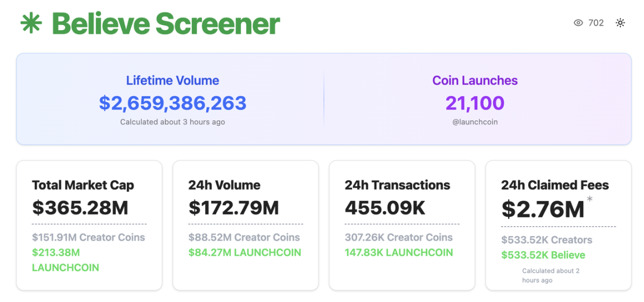Open the Believe Screener title link
644x302 pixels.
pos(166,23)
